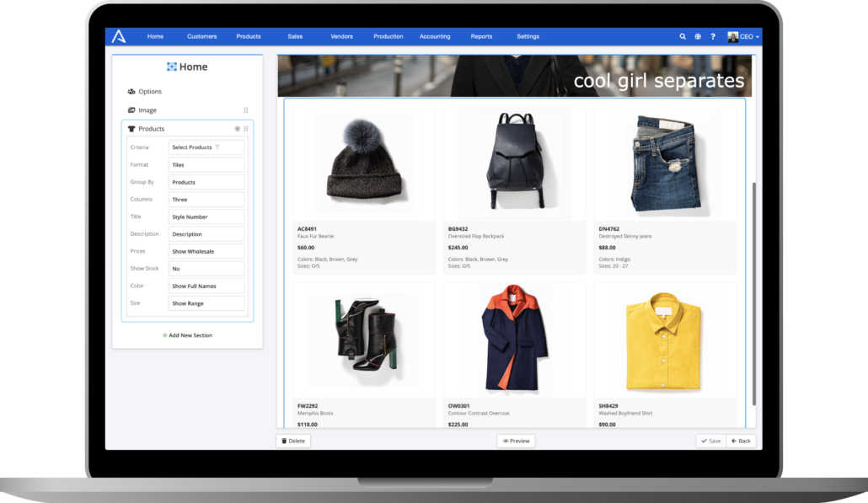Screen dimensions: 868x503
Task: Click the cool girl separates banner image
Action: click(515, 76)
